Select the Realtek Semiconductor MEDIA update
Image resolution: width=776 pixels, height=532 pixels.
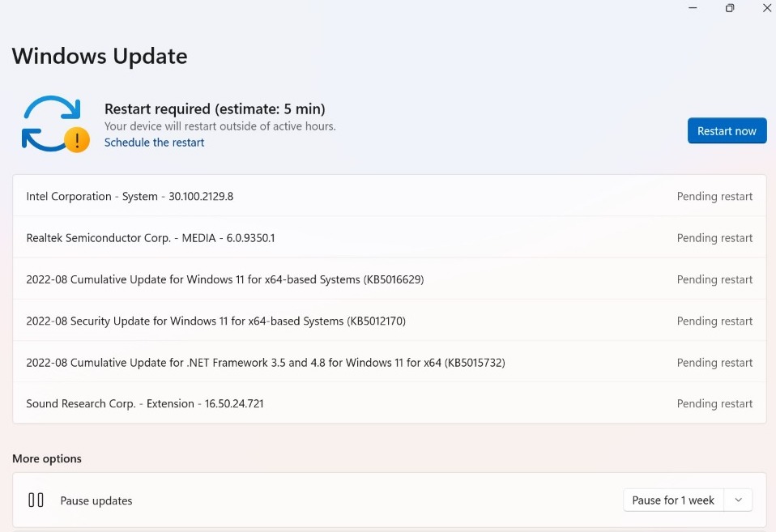pyautogui.click(x=150, y=237)
